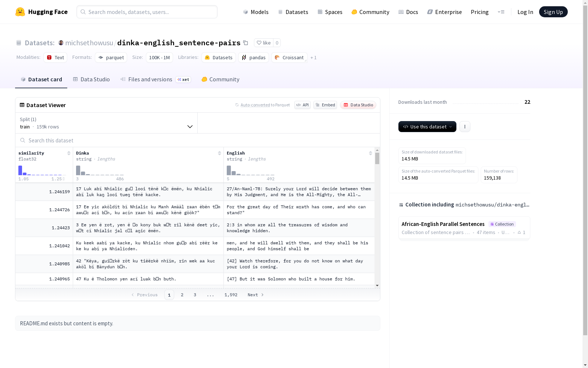Sort the English column
Image resolution: width=588 pixels, height=368 pixels.
(370, 153)
